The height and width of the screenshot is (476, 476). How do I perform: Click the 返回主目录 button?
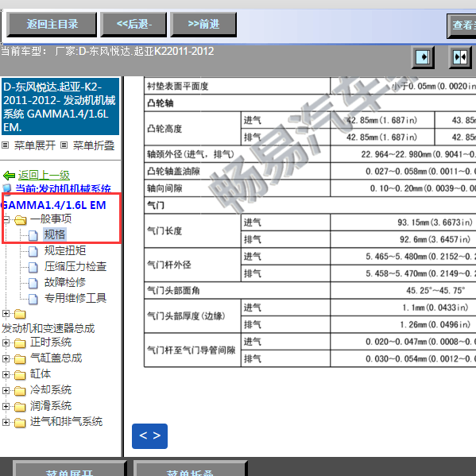click(52, 25)
